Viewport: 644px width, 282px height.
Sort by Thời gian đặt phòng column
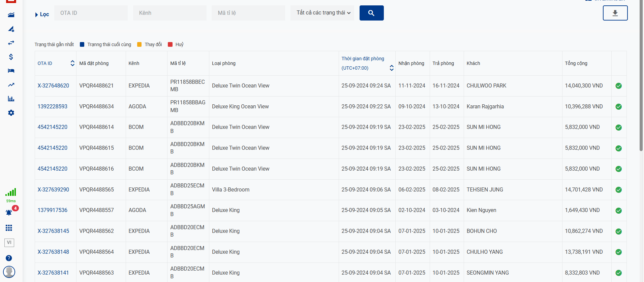click(x=391, y=68)
